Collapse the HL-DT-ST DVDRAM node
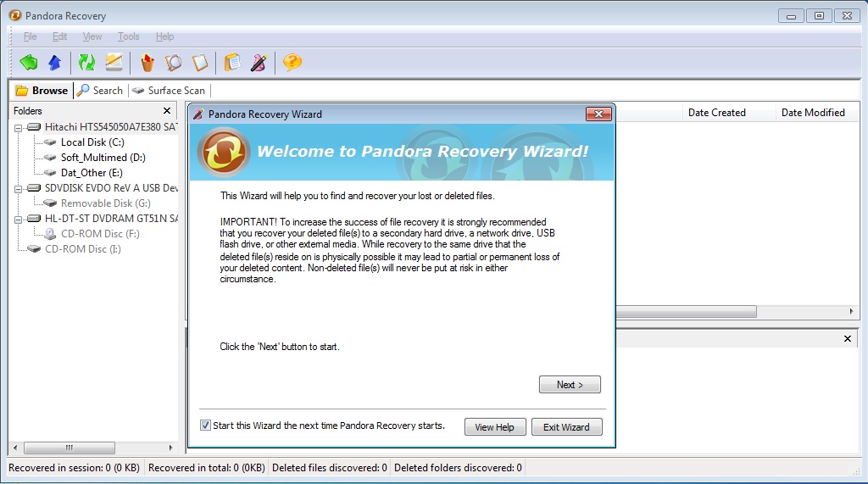Viewport: 868px width, 484px height. click(x=19, y=220)
